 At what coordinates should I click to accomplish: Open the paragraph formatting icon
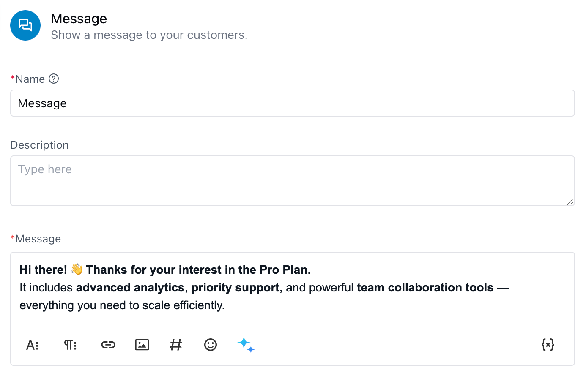tap(70, 345)
